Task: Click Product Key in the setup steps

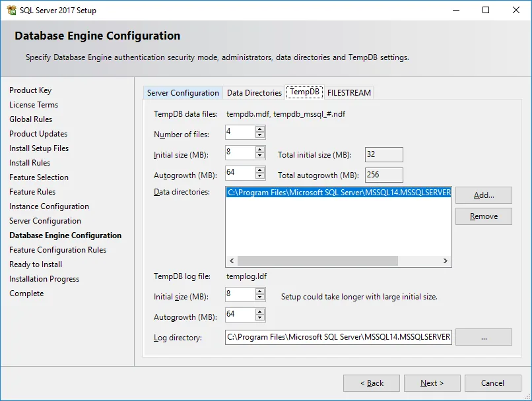Action: (30, 90)
